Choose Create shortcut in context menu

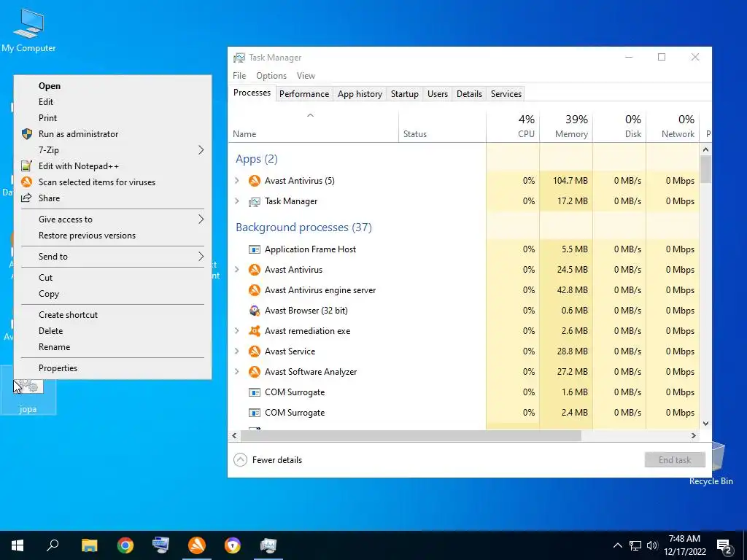(x=112, y=315)
